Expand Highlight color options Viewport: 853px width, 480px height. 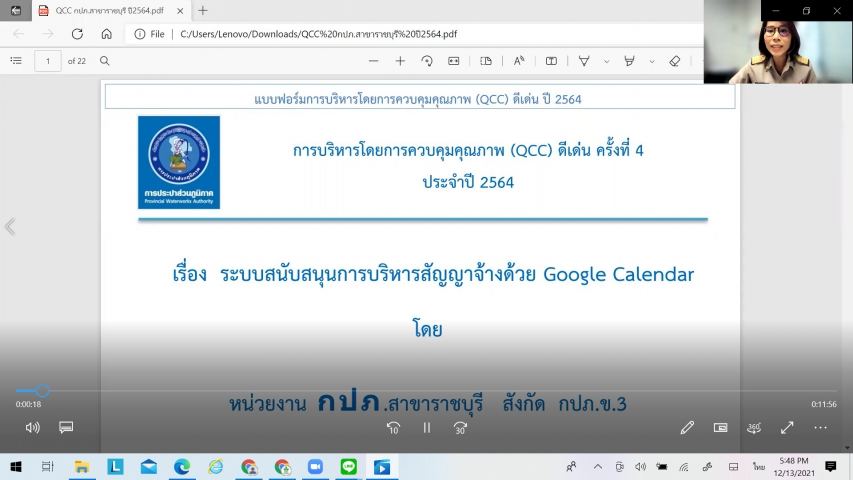652,61
